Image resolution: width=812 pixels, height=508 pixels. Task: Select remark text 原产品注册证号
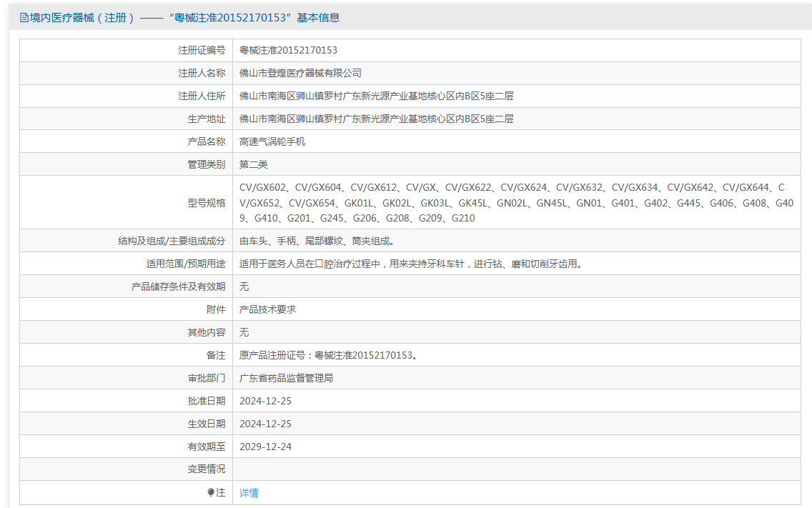click(329, 355)
